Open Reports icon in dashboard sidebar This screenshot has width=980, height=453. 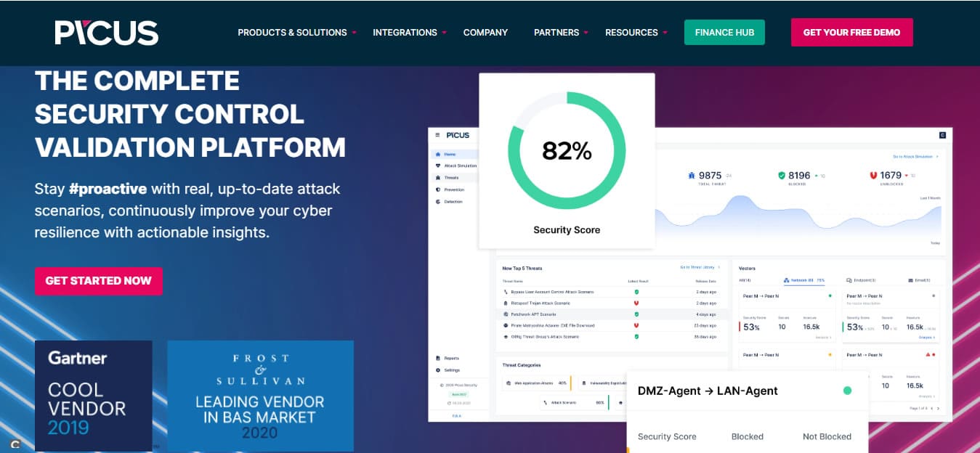pyautogui.click(x=437, y=359)
